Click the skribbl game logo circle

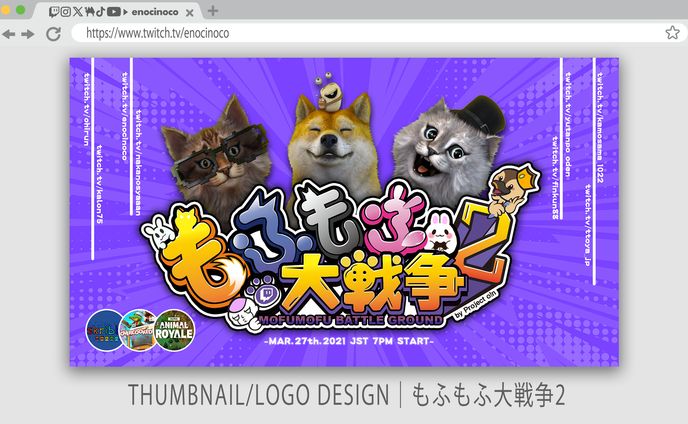(104, 330)
